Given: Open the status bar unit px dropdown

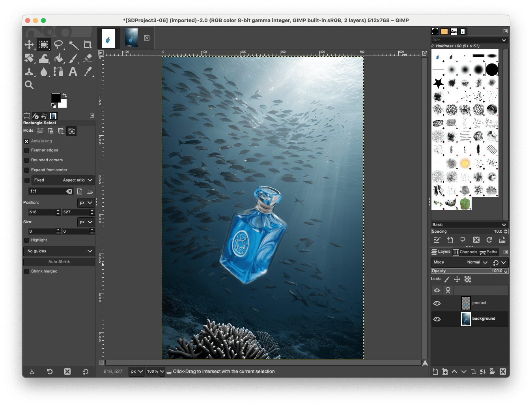Looking at the screenshot, I should click(137, 372).
